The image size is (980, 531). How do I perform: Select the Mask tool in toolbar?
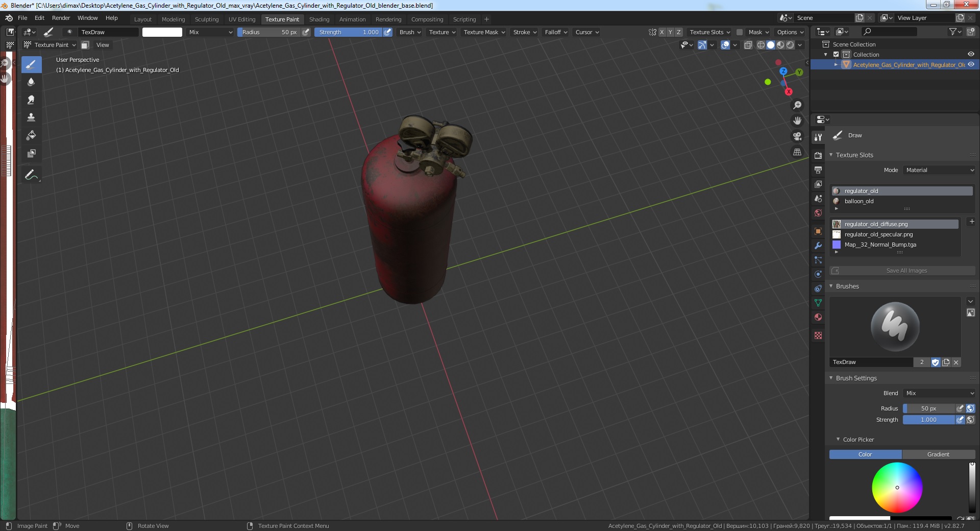point(31,153)
